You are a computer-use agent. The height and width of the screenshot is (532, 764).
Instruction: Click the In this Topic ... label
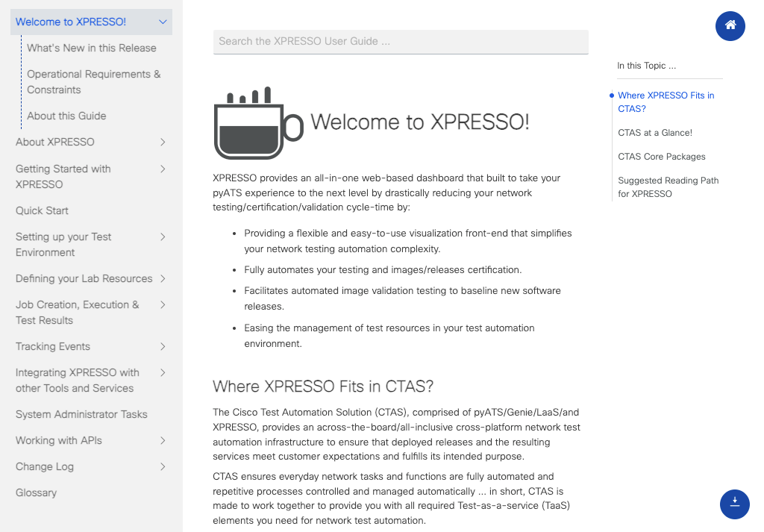coord(646,65)
